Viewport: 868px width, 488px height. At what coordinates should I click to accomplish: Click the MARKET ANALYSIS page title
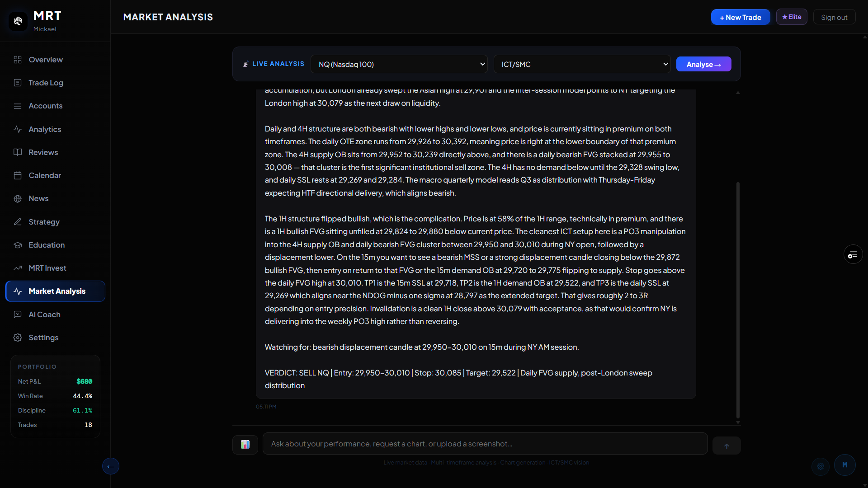pos(168,17)
